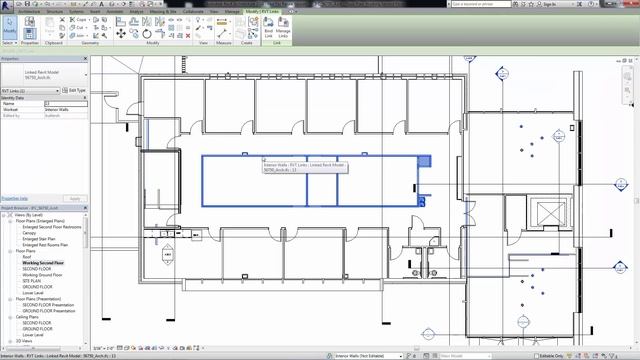Select the Trim/Extend to Corner tool
The width and height of the screenshot is (640, 360).
pyautogui.click(x=160, y=33)
